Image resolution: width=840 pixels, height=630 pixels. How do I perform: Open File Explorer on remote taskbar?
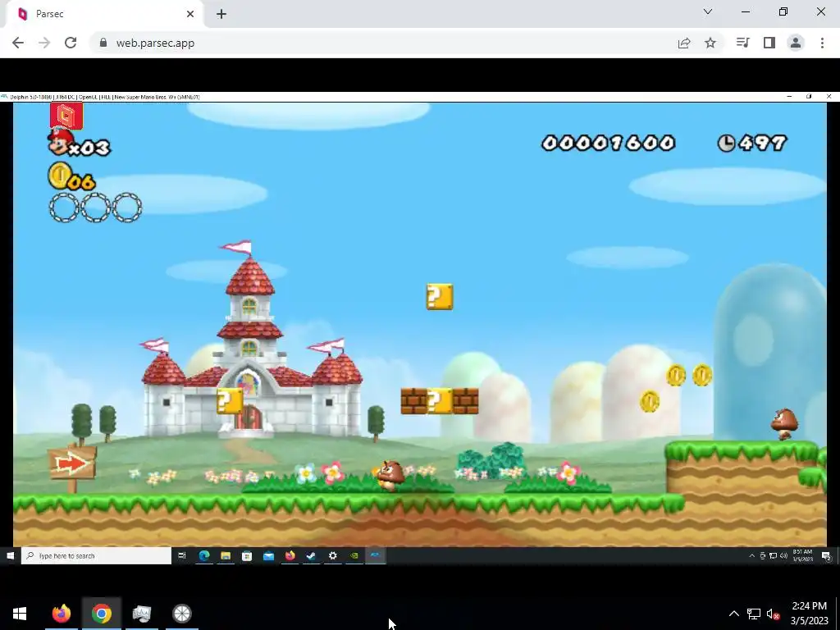226,556
